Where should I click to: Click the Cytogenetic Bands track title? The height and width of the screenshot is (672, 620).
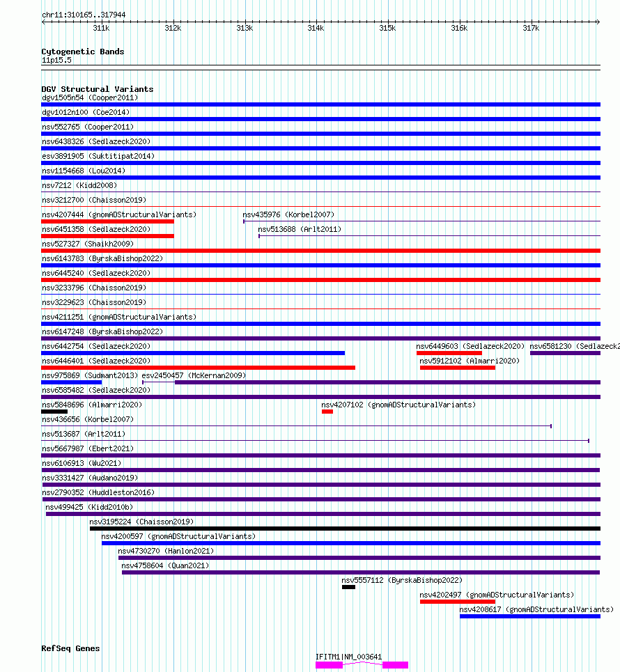pyautogui.click(x=83, y=52)
